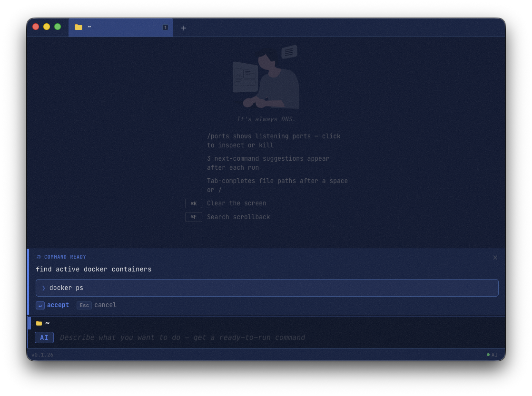Click the Enter key icon beside accept

coord(40,306)
